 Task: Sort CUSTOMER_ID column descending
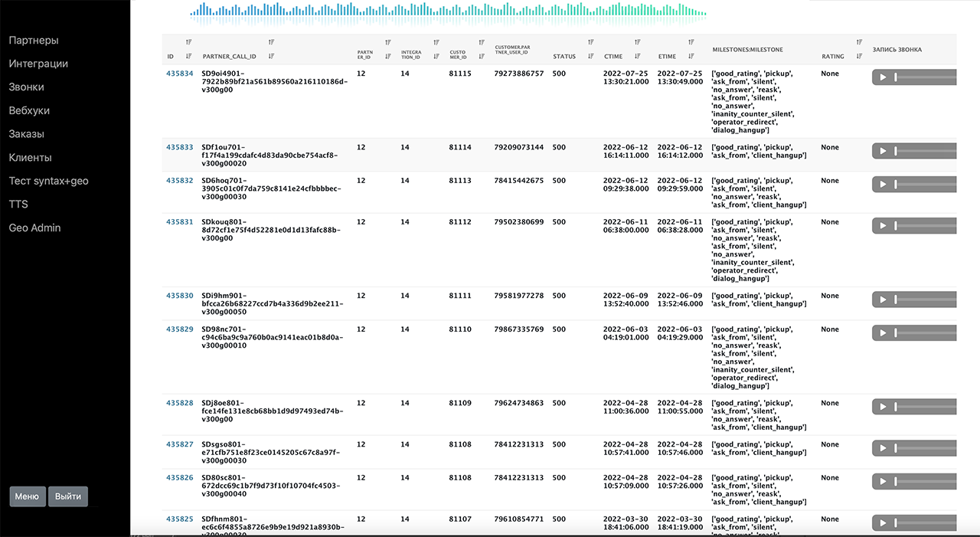482,56
